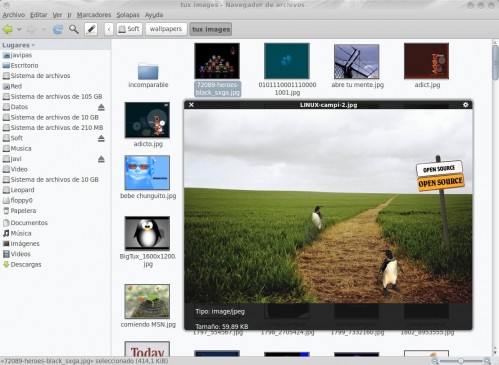499x365 pixels.
Task: Click the green Back arrow icon
Action: (x=8, y=29)
